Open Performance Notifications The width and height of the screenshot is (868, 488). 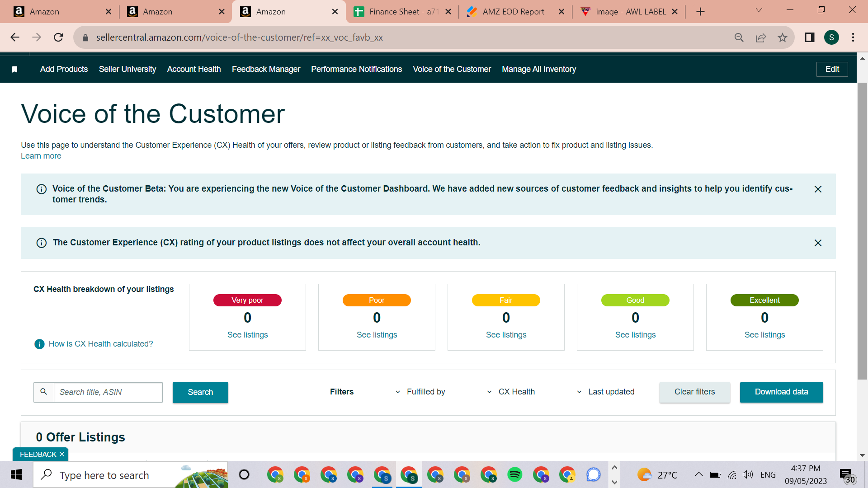click(x=356, y=69)
